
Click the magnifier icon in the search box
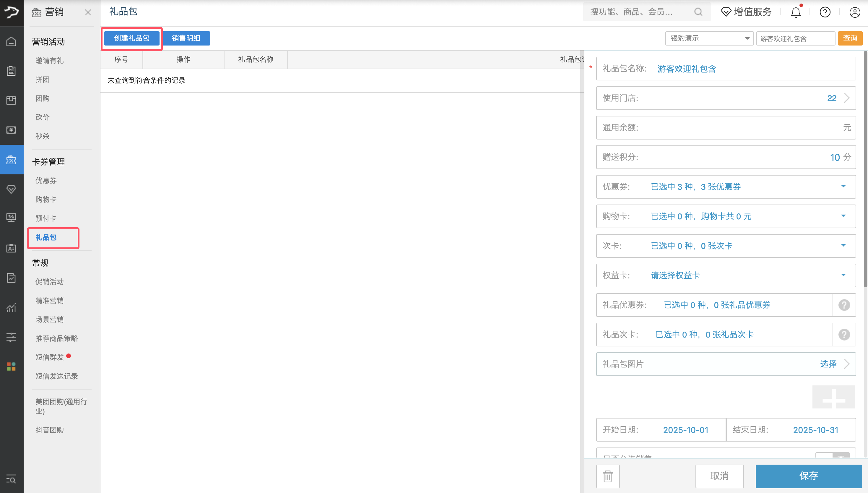tap(698, 12)
